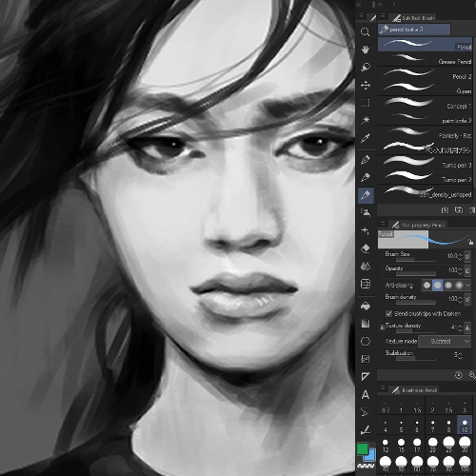Select the Correct line tool
The width and height of the screenshot is (476, 476).
pyautogui.click(x=366, y=430)
